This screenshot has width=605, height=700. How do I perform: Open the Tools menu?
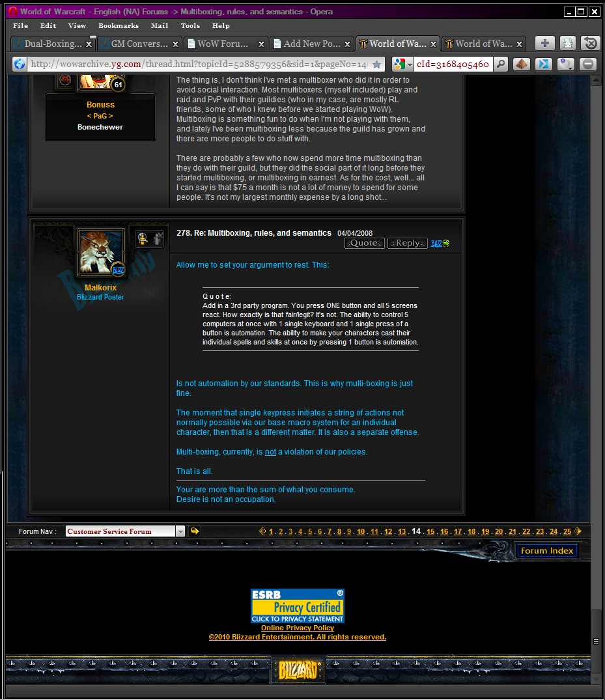click(x=190, y=25)
